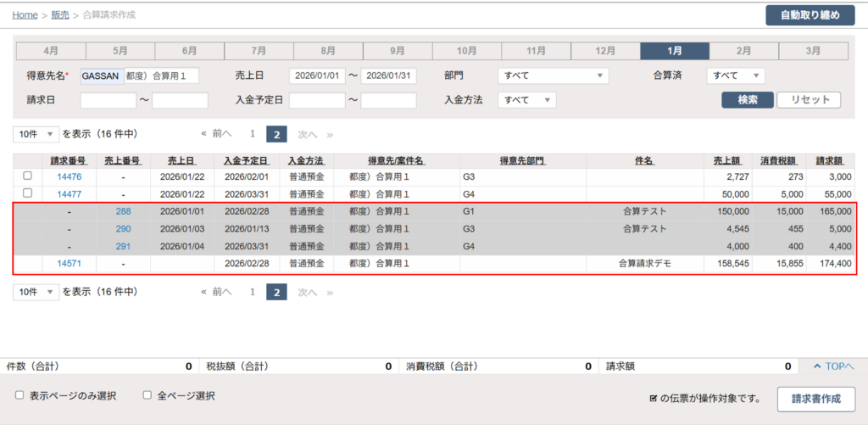The height and width of the screenshot is (425, 868).
Task: Enable 表示ページのみ選択 checkbox
Action: pyautogui.click(x=19, y=395)
